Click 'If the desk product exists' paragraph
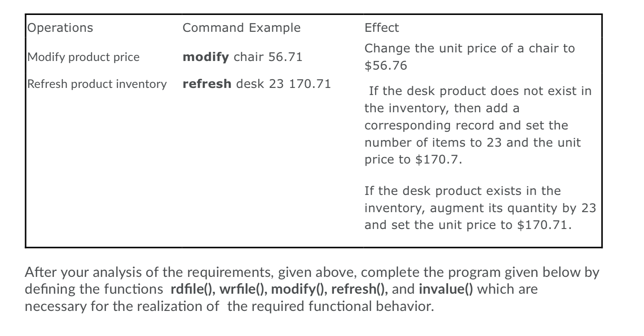644x336 pixels. tap(480, 208)
